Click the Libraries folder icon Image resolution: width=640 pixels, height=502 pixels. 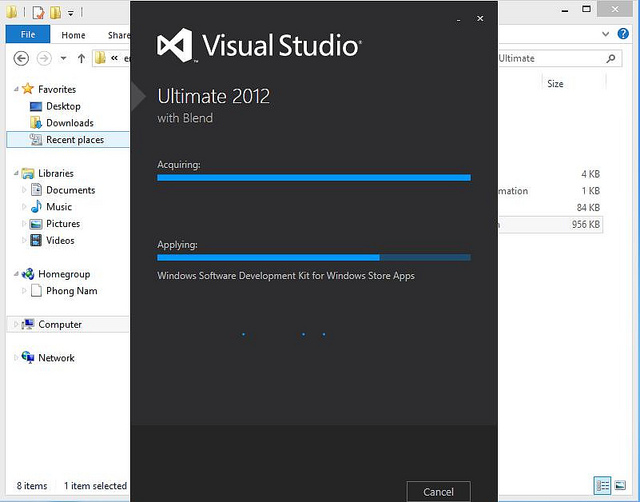point(28,173)
